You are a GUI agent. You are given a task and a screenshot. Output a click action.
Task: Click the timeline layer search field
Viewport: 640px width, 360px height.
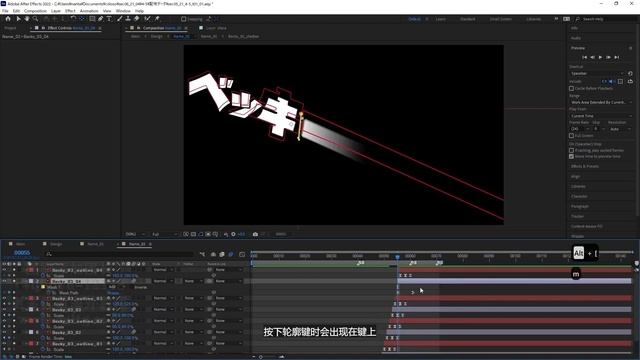pyautogui.click(x=119, y=254)
